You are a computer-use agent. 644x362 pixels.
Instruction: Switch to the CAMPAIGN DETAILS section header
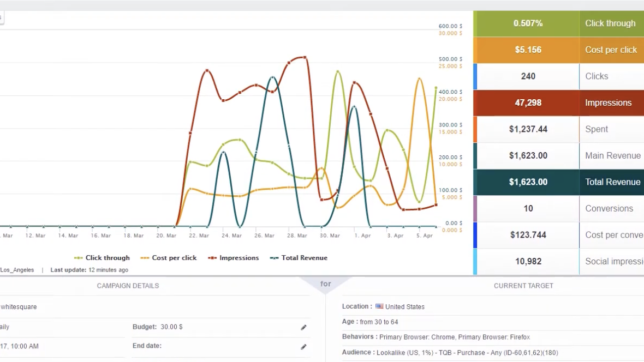pyautogui.click(x=128, y=285)
